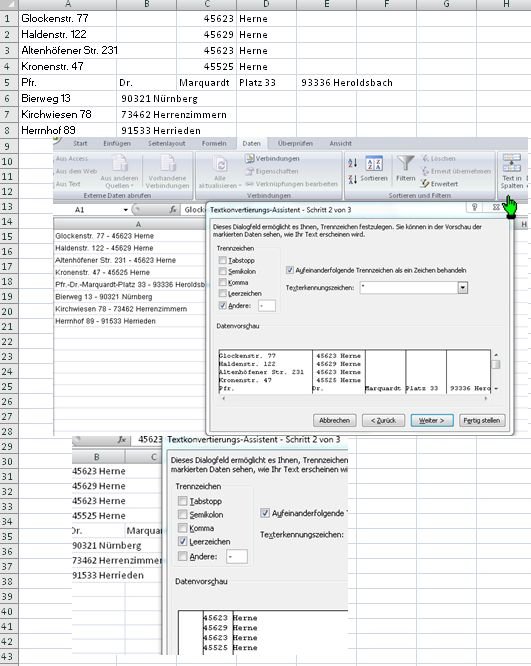Open the Texterkennungszeichen dropdown arrow
Viewport: 531px width, 666px height.
(x=463, y=288)
